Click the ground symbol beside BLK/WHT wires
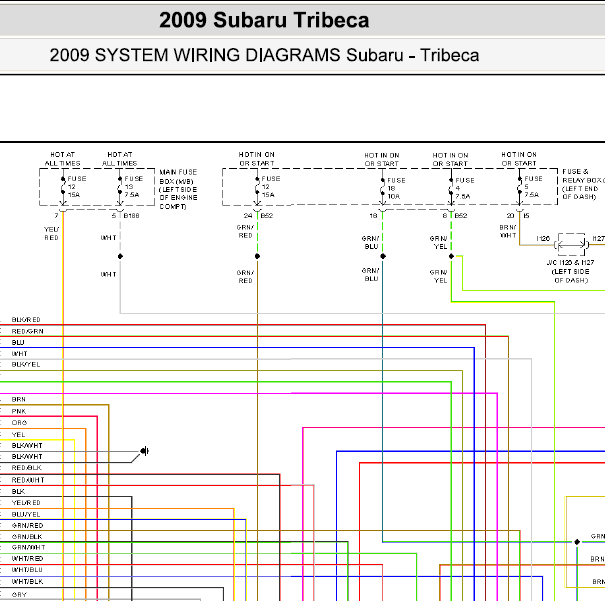 coord(145,451)
